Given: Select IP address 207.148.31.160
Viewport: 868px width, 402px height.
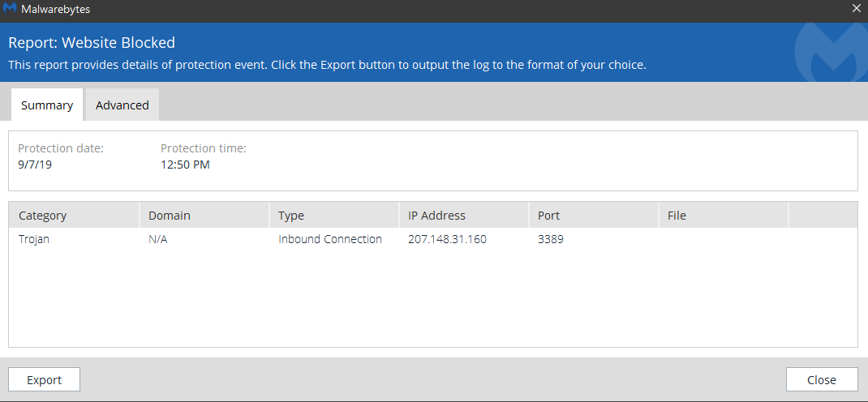Looking at the screenshot, I should 447,239.
